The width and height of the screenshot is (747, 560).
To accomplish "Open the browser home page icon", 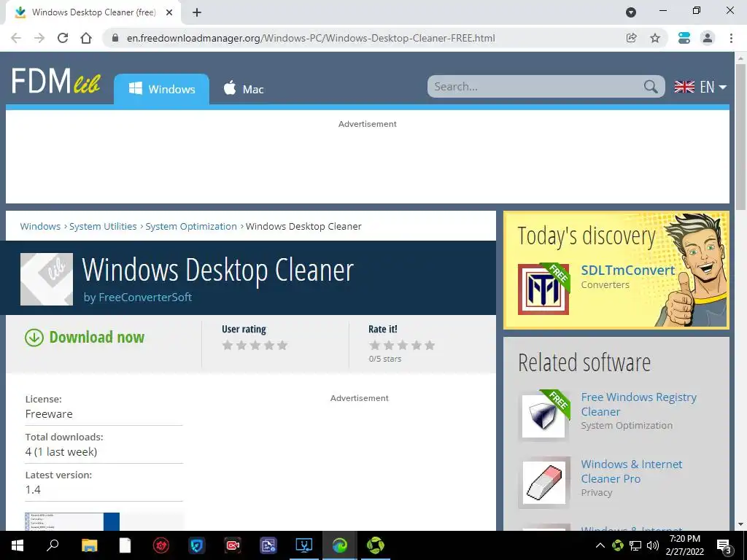I will click(86, 38).
